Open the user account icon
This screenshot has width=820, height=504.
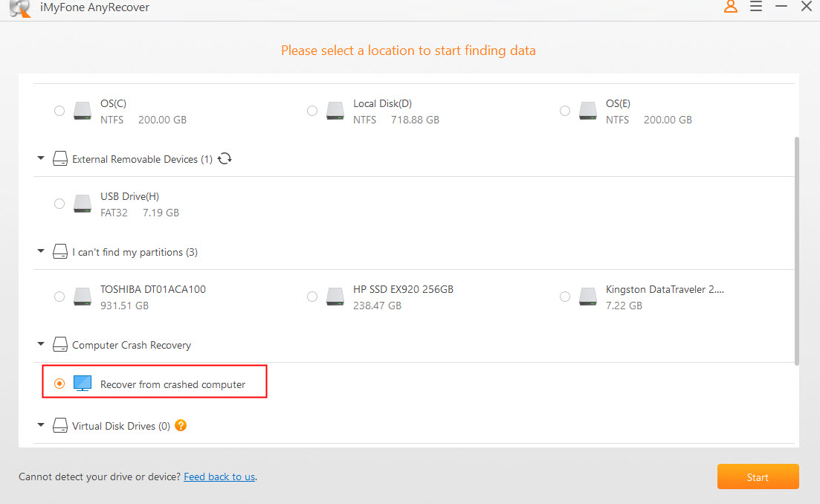(x=731, y=6)
